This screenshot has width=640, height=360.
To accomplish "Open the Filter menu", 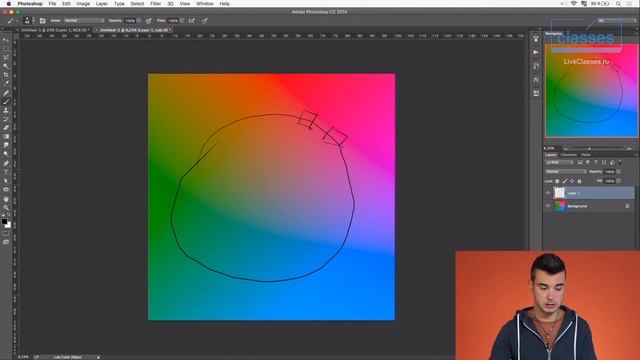I will pyautogui.click(x=156, y=4).
